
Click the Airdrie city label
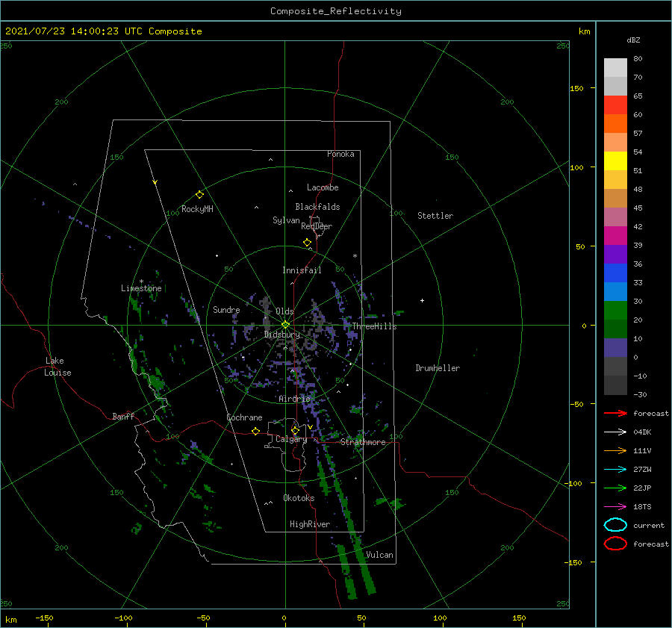[x=294, y=399]
